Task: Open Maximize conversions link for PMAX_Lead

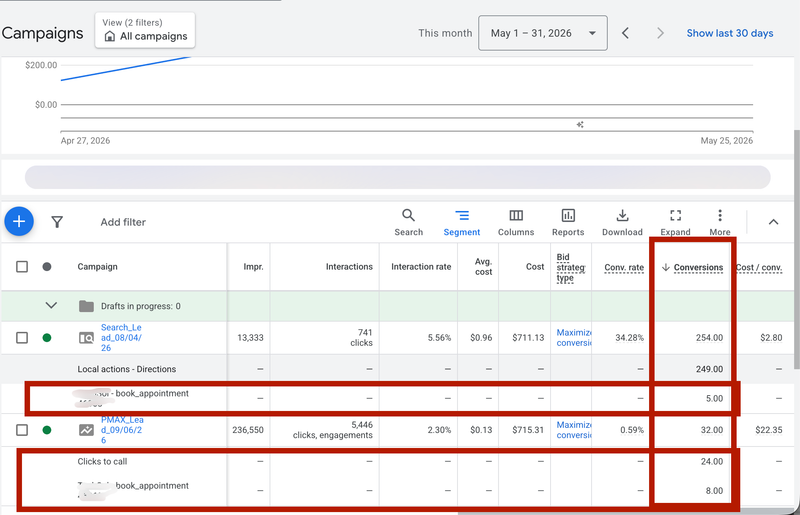Action: pyautogui.click(x=574, y=430)
